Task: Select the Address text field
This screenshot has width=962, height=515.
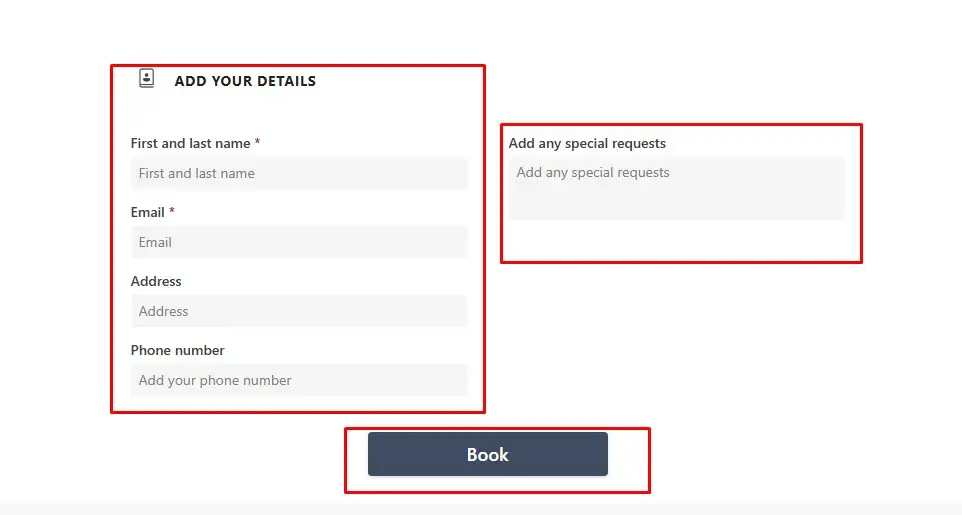Action: click(299, 311)
